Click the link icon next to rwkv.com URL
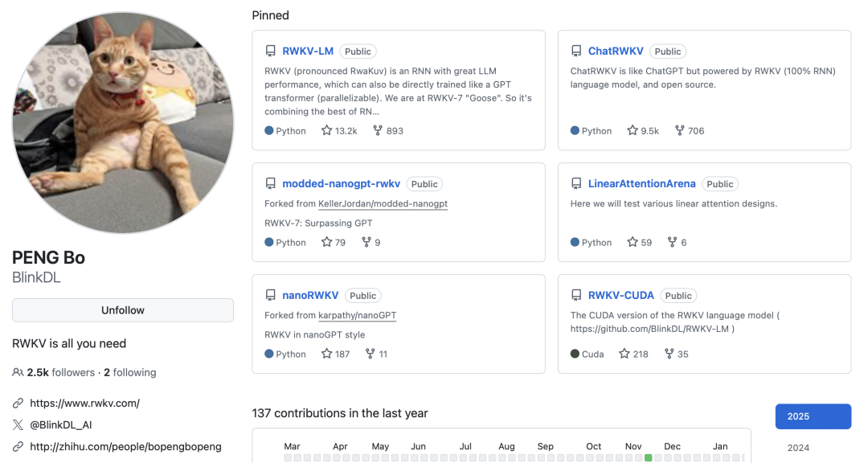This screenshot has width=868, height=463. pyautogui.click(x=18, y=404)
